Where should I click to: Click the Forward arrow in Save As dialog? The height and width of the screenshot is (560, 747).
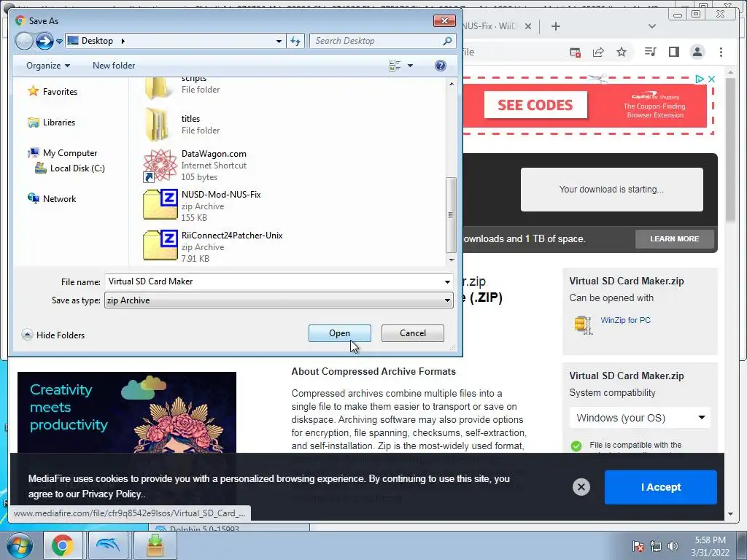pyautogui.click(x=44, y=41)
